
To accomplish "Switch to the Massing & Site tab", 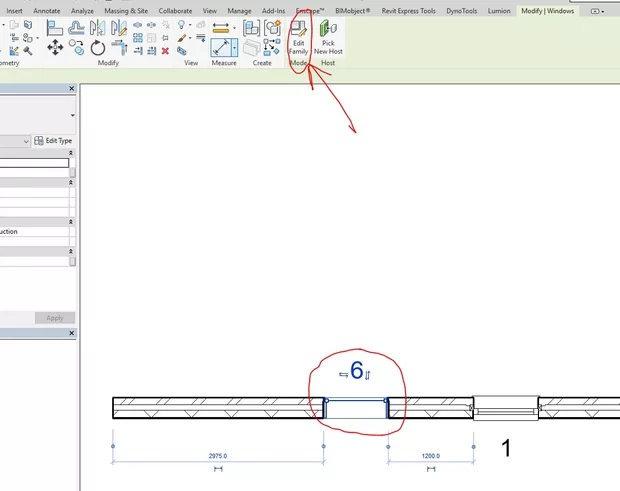I will 127,10.
